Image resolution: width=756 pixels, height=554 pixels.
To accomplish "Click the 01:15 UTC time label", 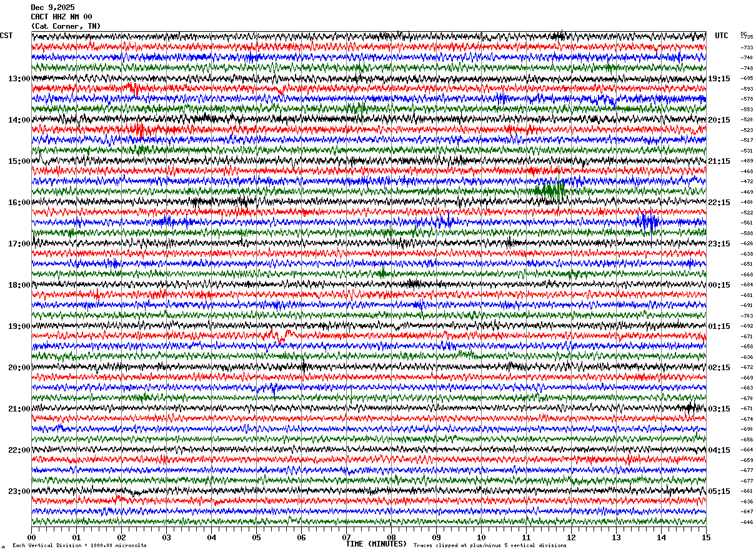I will click(719, 326).
